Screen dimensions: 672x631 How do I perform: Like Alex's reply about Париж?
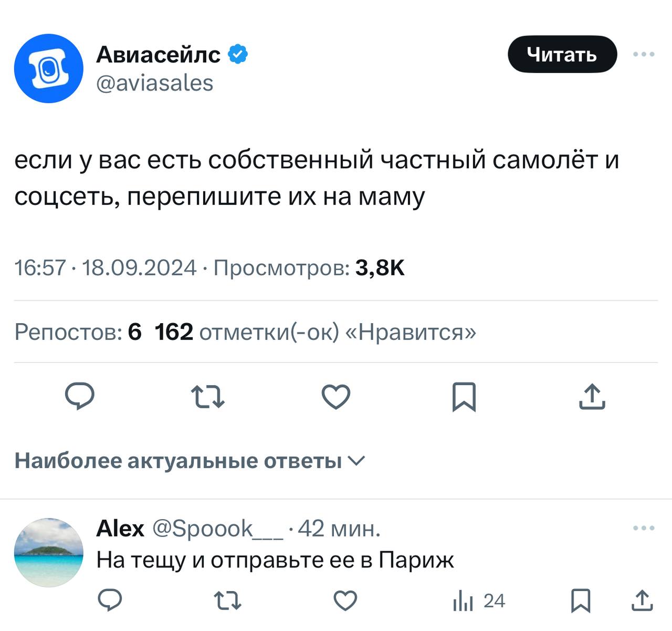(345, 601)
